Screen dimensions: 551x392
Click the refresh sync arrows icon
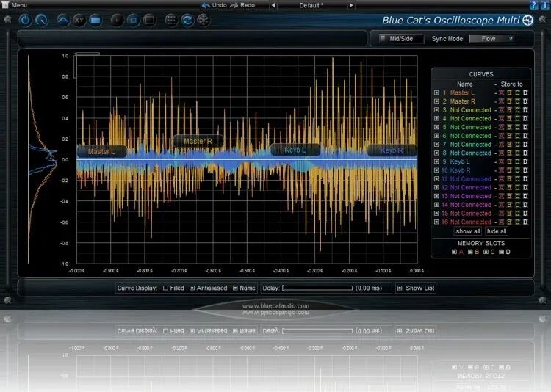(x=187, y=20)
